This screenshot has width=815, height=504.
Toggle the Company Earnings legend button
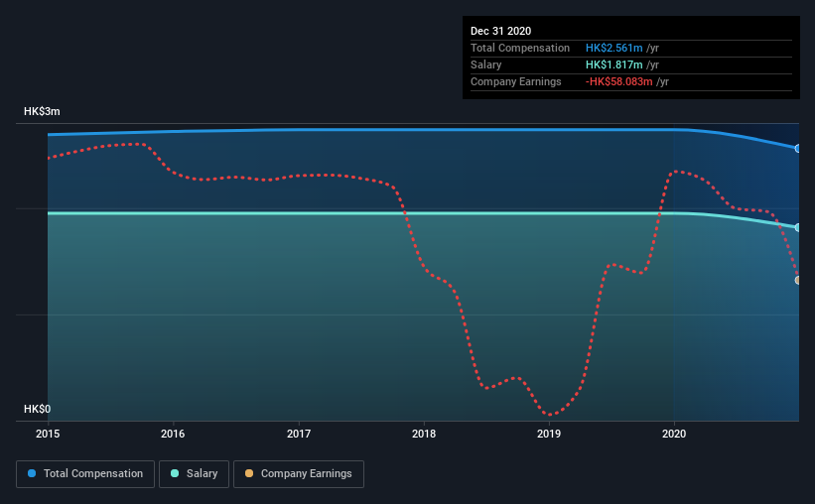coord(299,474)
